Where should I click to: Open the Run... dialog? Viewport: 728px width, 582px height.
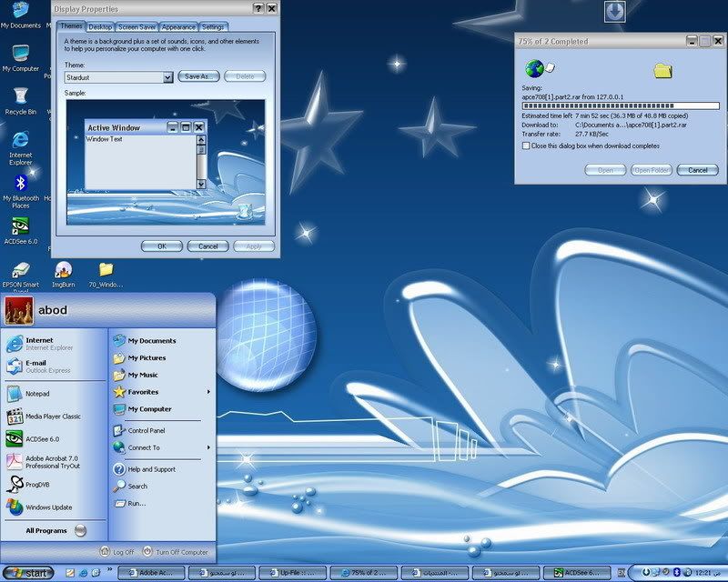pyautogui.click(x=160, y=503)
